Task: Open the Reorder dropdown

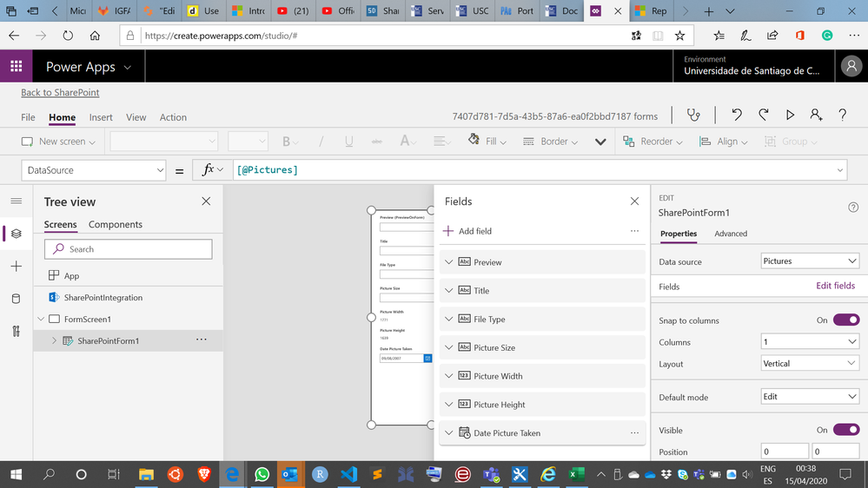Action: (653, 141)
